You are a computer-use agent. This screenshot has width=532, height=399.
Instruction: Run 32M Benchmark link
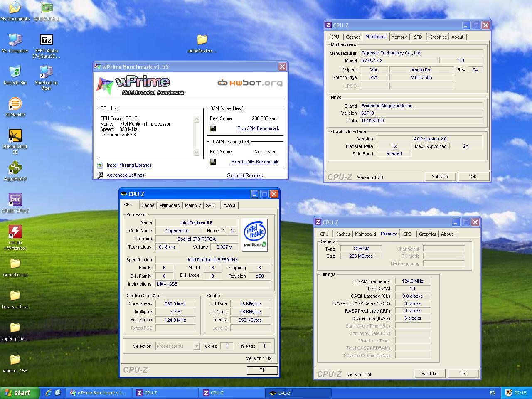[258, 128]
